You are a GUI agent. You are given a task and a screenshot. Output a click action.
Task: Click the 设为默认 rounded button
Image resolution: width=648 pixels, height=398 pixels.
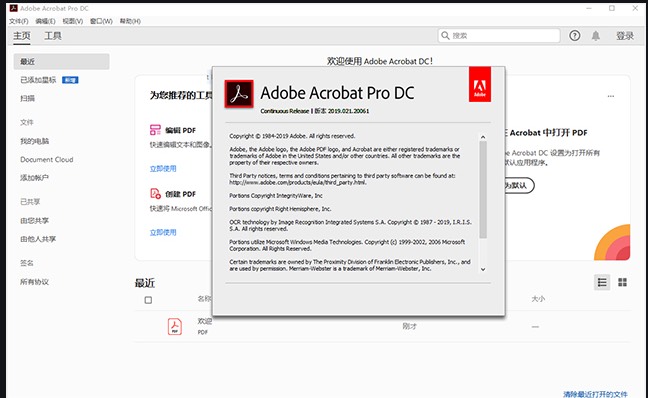point(519,185)
